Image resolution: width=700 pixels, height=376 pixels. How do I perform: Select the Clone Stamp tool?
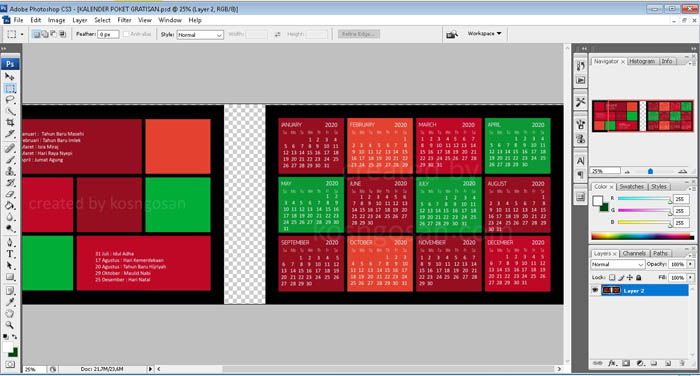pos(10,171)
